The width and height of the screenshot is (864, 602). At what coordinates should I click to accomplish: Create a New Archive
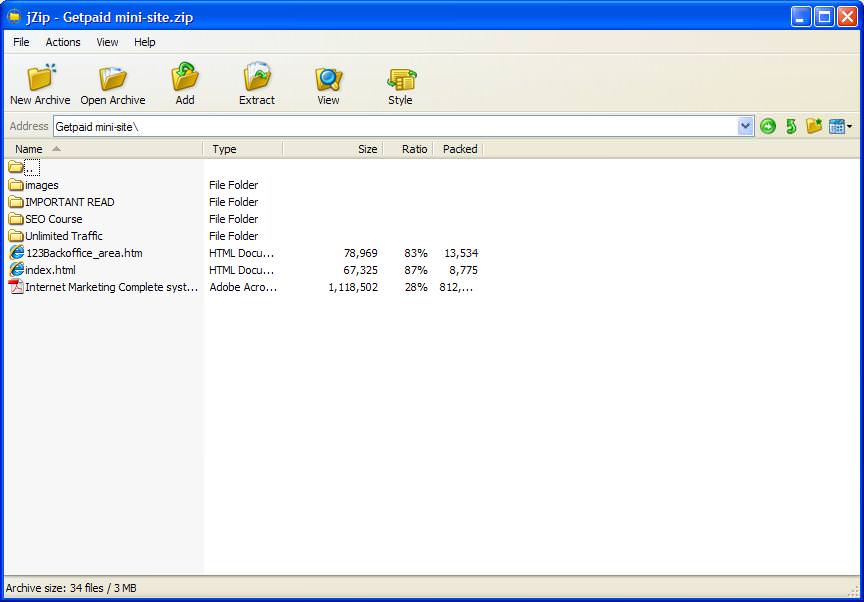coord(39,83)
